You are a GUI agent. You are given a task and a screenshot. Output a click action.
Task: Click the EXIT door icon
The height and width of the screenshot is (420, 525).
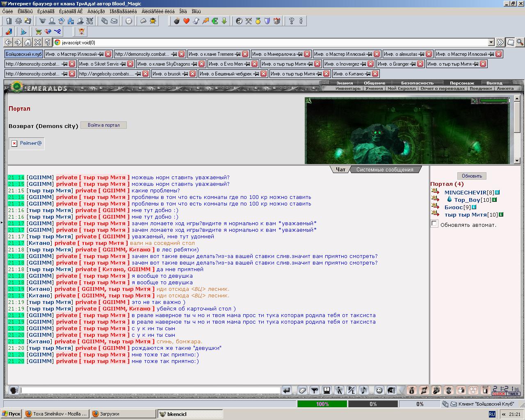(x=486, y=390)
